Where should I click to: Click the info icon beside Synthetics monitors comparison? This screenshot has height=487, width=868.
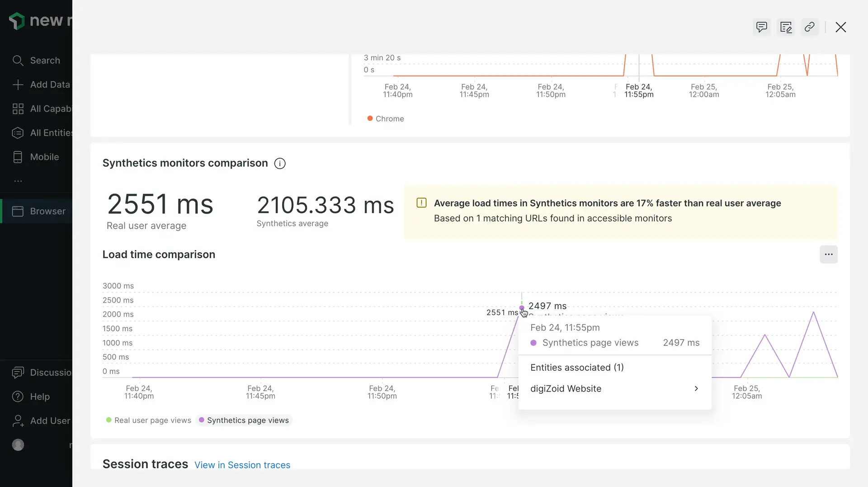[280, 164]
